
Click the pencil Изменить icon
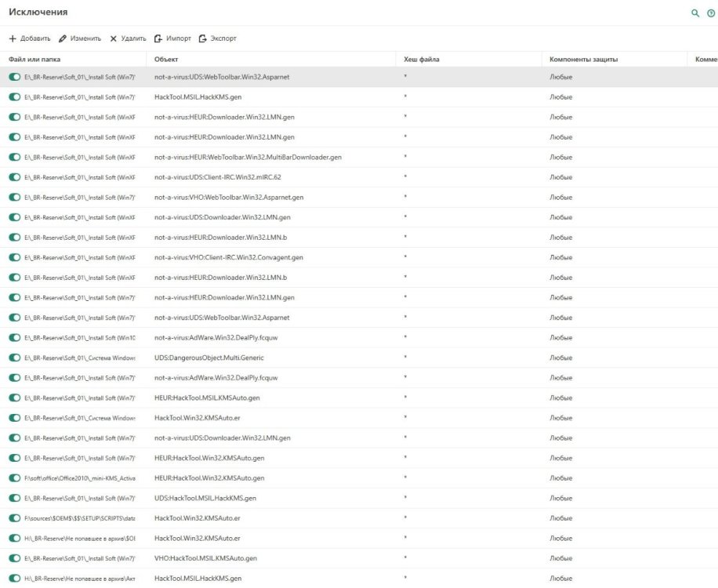coord(63,38)
